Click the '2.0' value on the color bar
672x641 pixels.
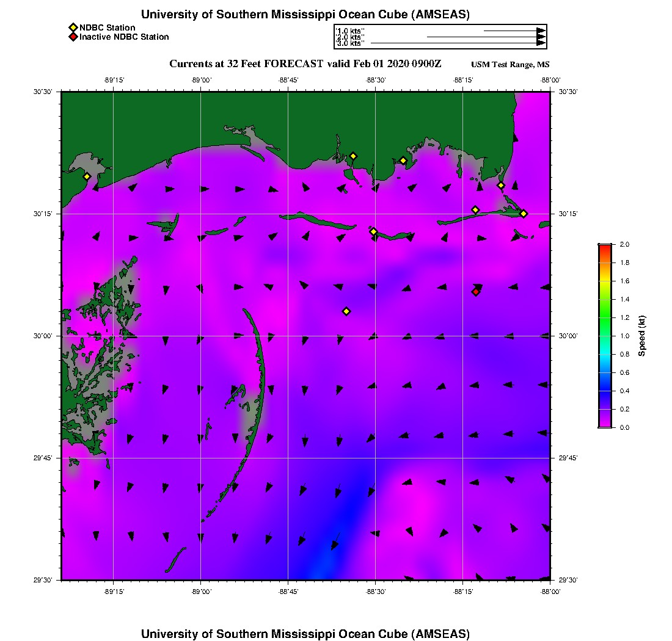tap(624, 245)
